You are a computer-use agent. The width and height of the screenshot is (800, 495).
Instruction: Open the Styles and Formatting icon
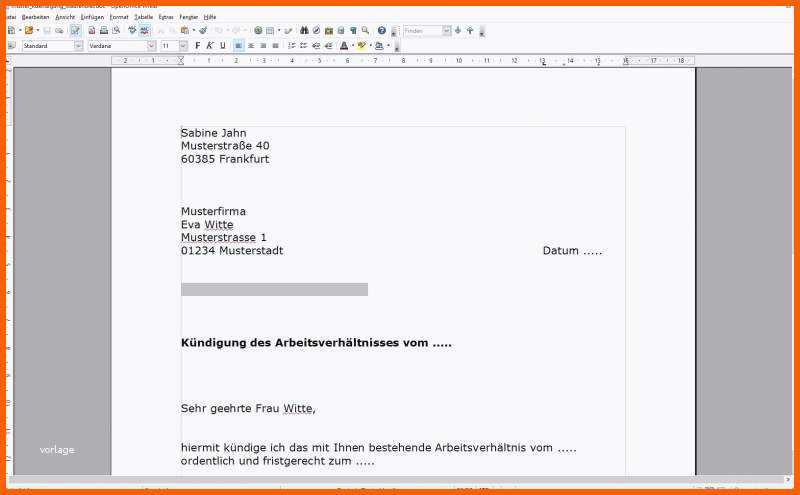pos(11,46)
